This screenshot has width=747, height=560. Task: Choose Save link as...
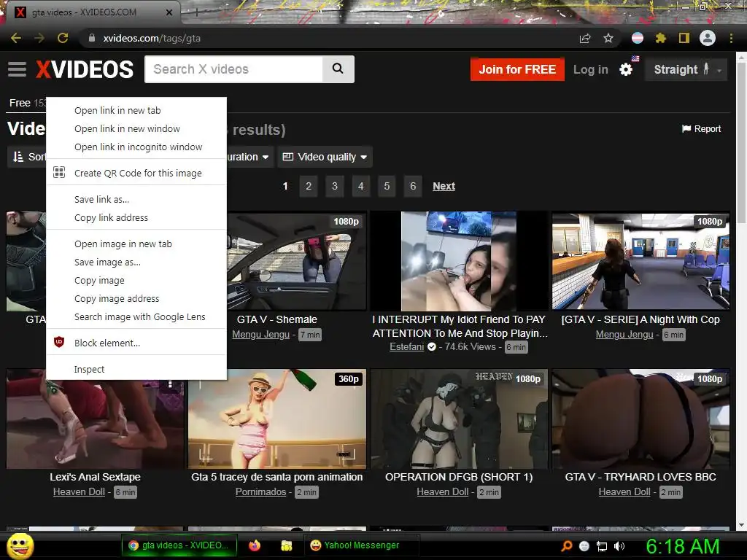(136, 199)
